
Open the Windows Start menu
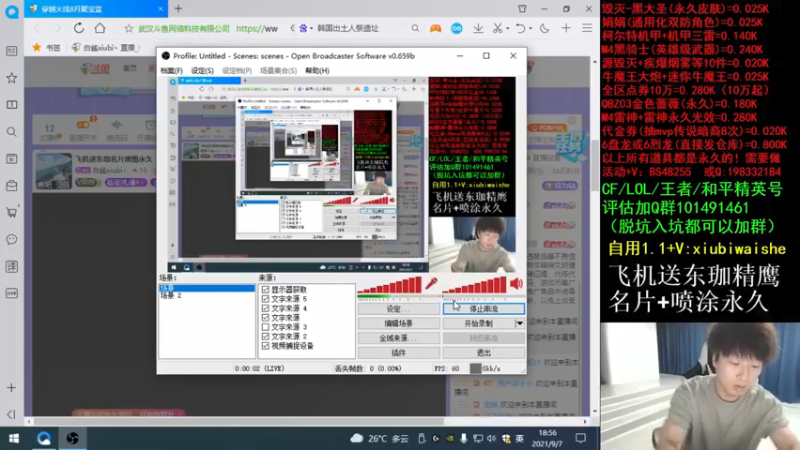14,438
